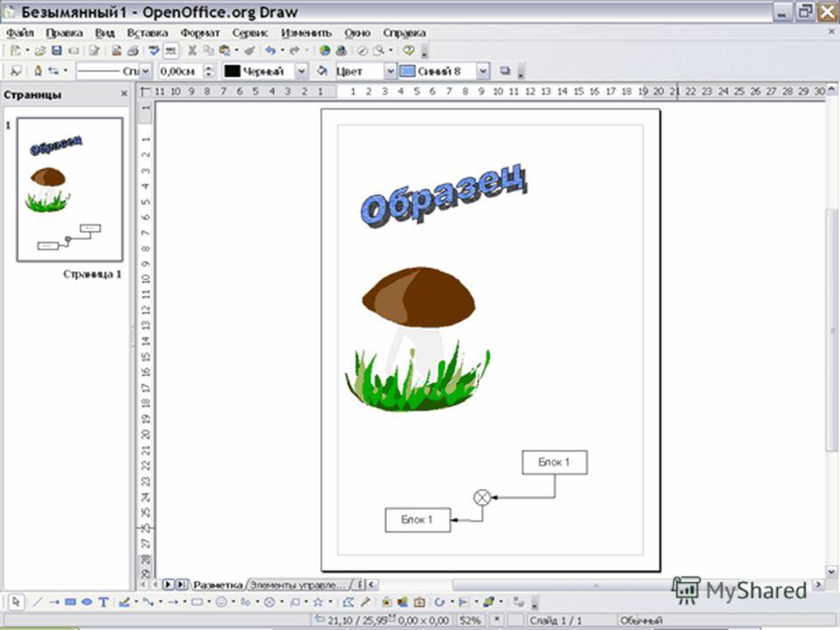
Task: Choose the Stars shape tool
Action: [x=318, y=602]
